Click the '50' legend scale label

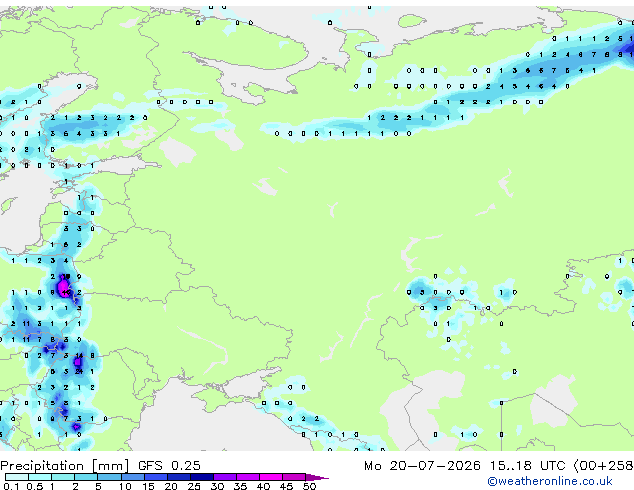point(309,486)
